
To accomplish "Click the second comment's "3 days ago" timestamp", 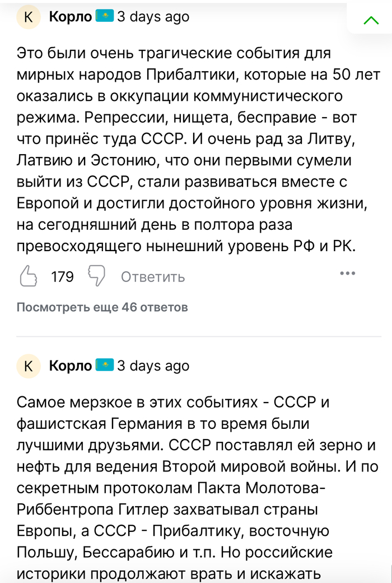I will point(153,366).
